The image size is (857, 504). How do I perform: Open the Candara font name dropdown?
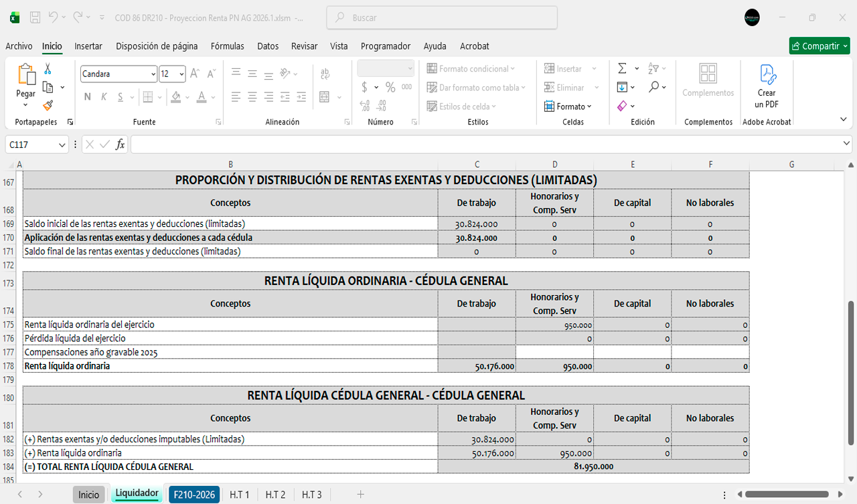click(x=153, y=74)
